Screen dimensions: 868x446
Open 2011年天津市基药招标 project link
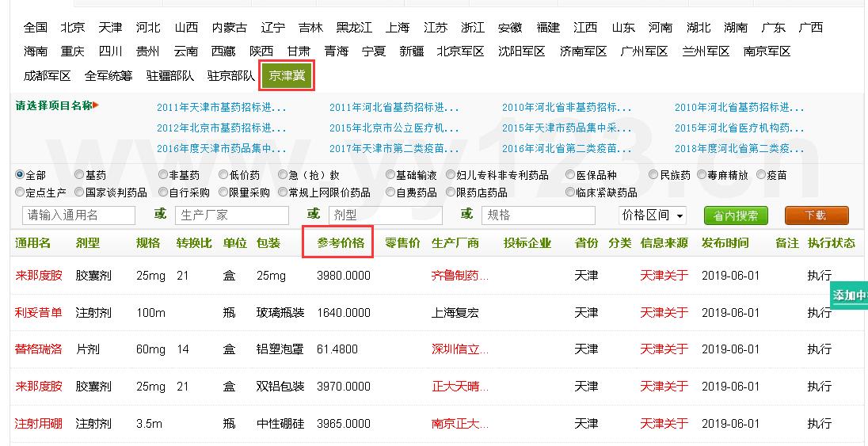(222, 108)
